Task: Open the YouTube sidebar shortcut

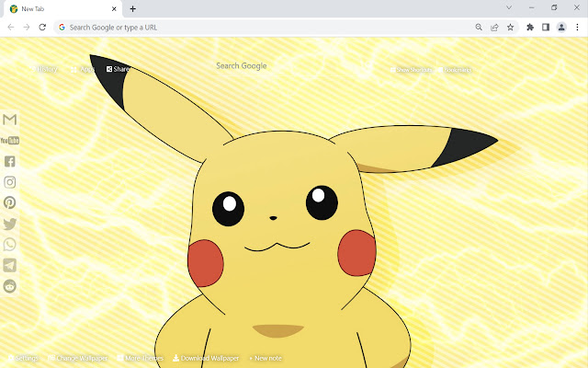Action: click(10, 141)
